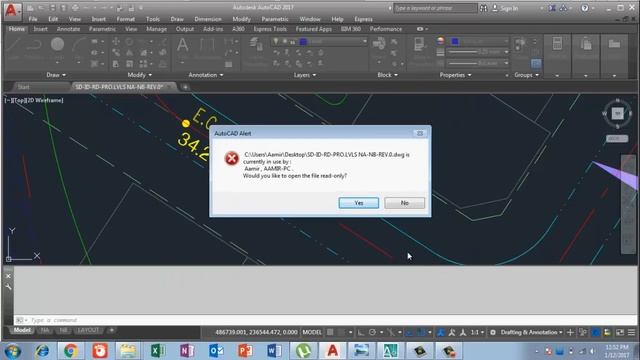Click the Autodesk Exchange Apps icon
The height and width of the screenshot is (360, 640).
tap(553, 8)
